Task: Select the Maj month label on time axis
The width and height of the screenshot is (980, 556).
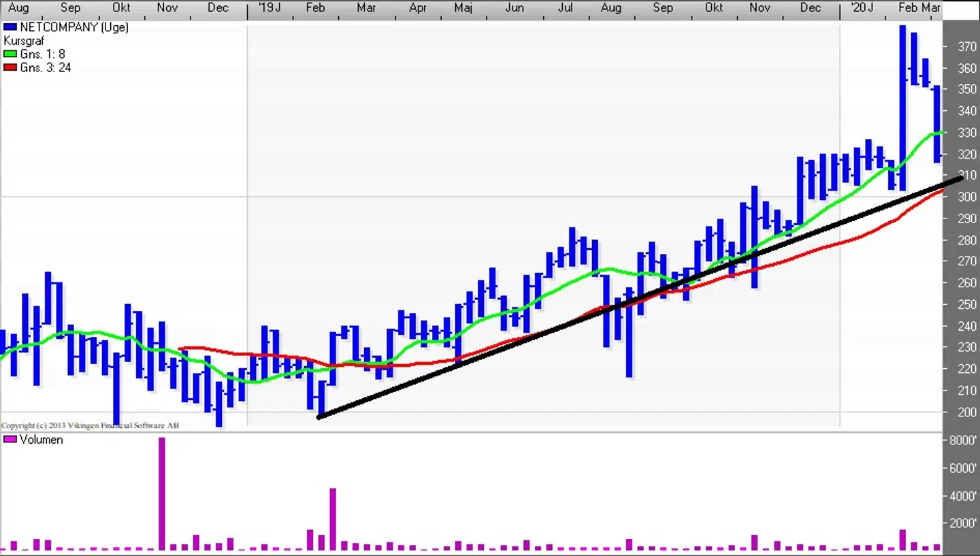Action: [463, 7]
